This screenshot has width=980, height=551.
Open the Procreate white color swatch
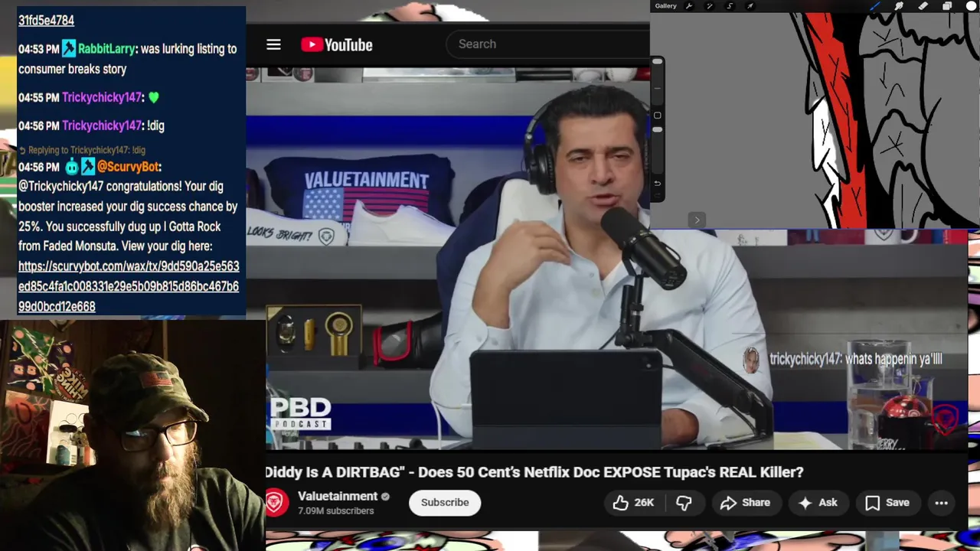[x=971, y=6]
